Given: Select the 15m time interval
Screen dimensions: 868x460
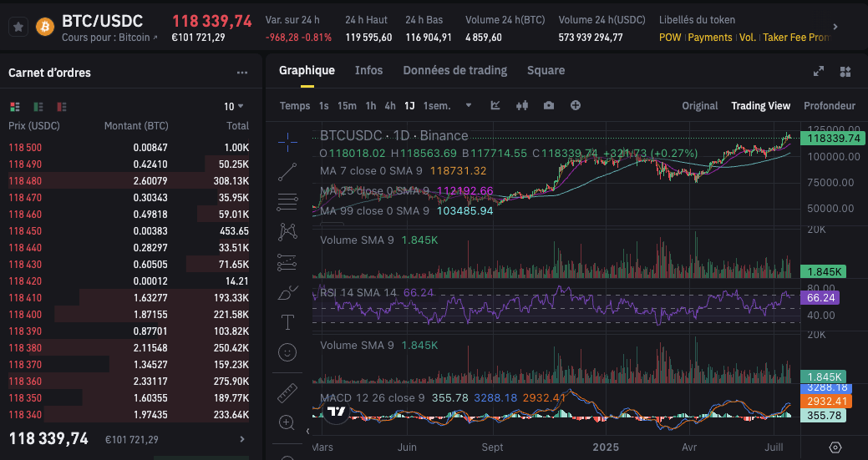Looking at the screenshot, I should click(347, 105).
